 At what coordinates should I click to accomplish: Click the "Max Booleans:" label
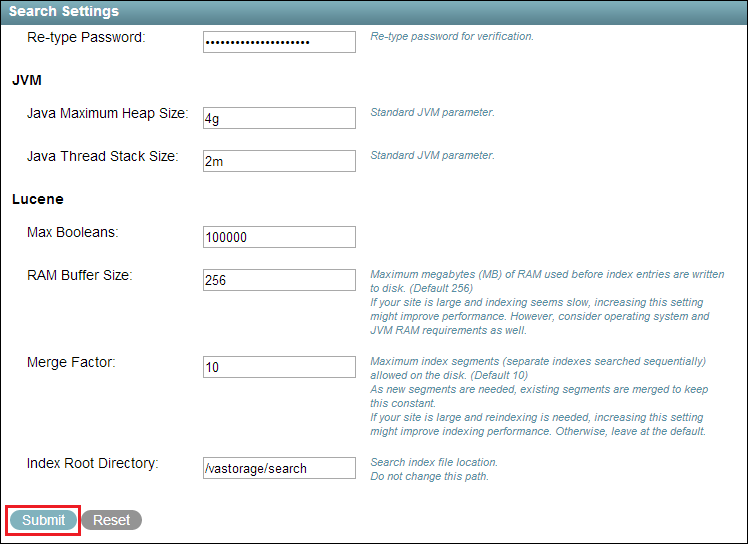(73, 232)
